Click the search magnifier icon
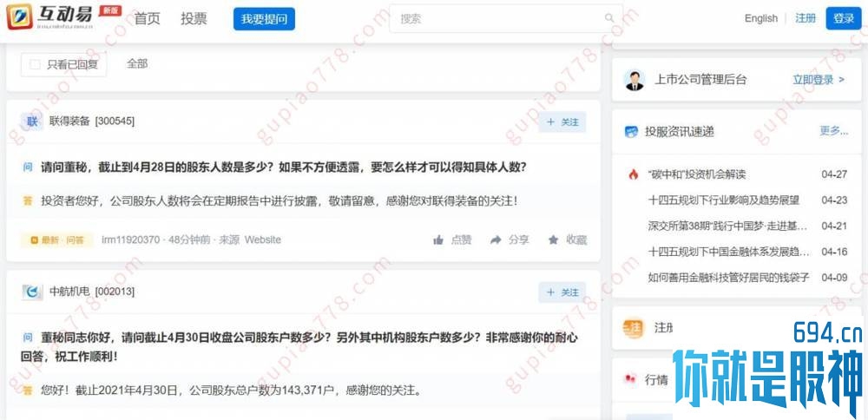This screenshot has height=420, width=868. point(609,18)
